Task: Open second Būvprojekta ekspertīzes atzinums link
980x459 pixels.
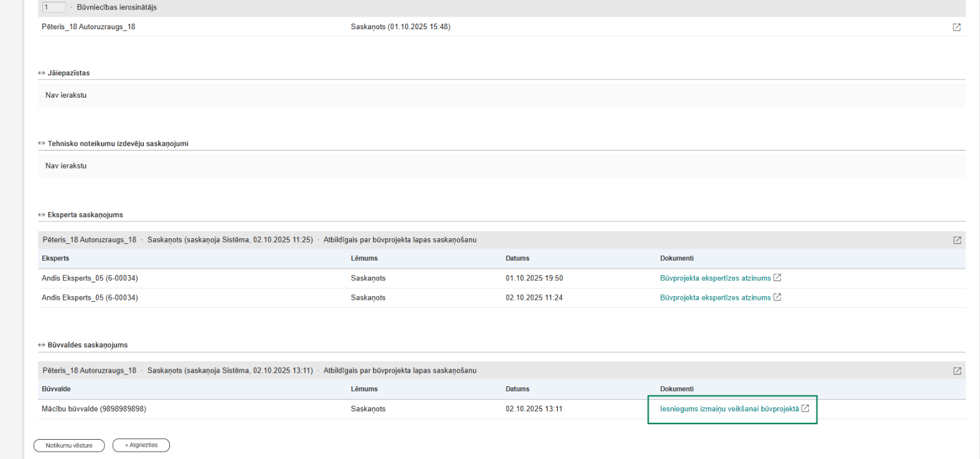Action: point(715,298)
